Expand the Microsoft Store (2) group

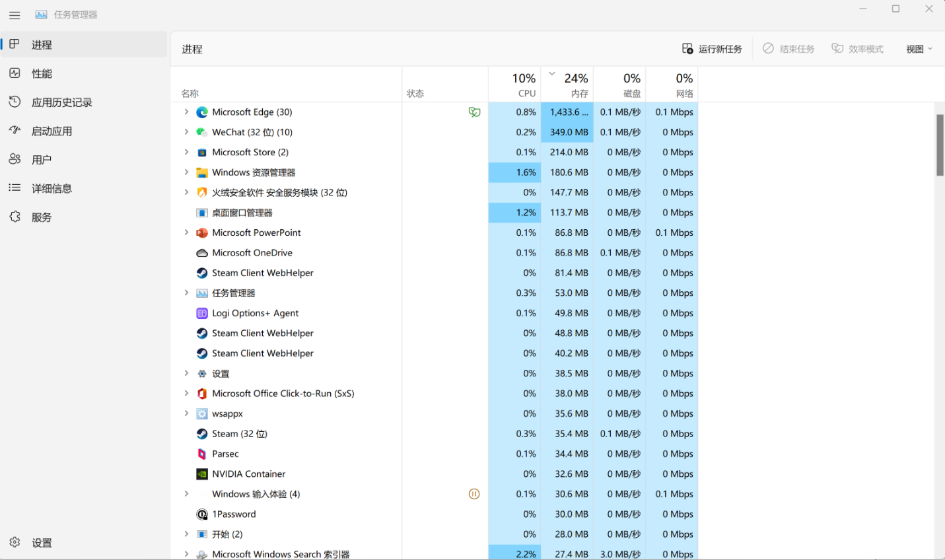(186, 153)
